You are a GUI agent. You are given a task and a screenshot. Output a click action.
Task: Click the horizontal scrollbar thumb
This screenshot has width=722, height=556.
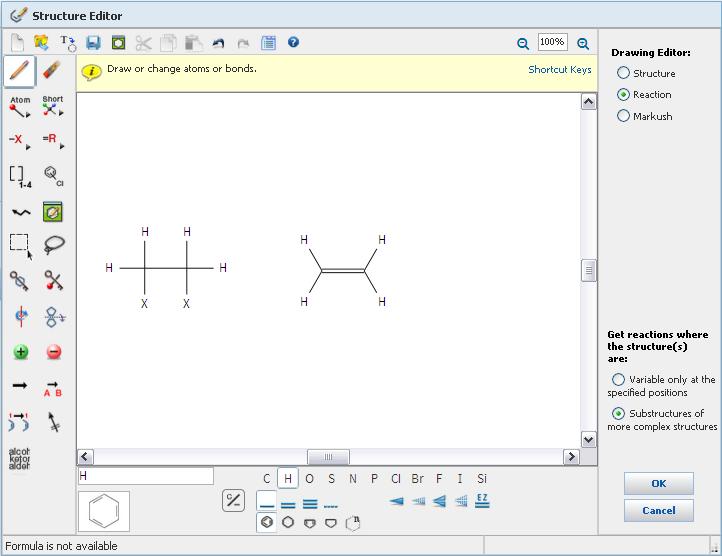[328, 457]
